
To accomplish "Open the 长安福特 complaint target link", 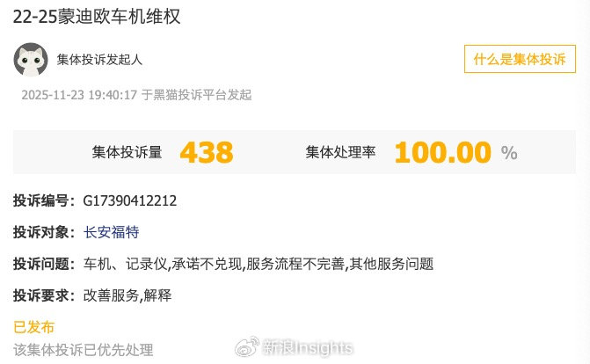I will tap(111, 232).
